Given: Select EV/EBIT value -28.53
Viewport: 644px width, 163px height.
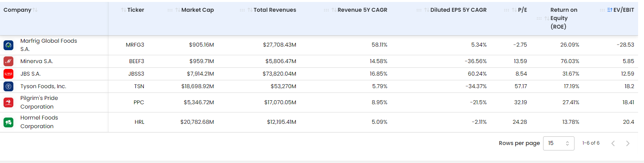Looking at the screenshot, I should click(626, 45).
